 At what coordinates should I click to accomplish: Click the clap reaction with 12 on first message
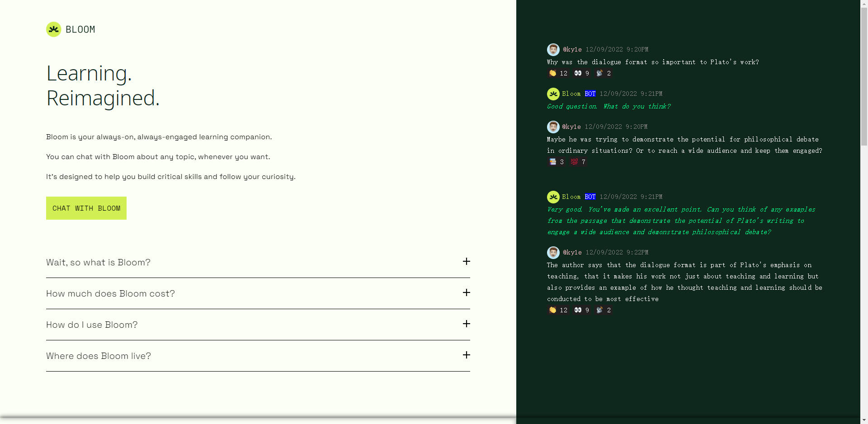(558, 73)
